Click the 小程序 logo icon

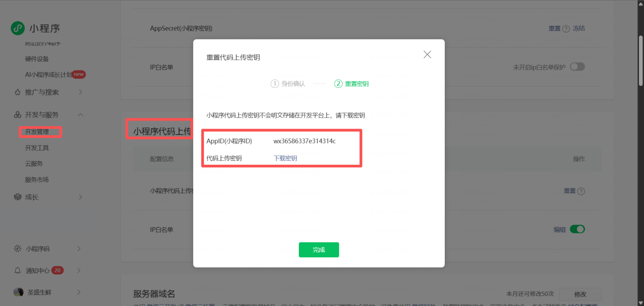[x=18, y=28]
